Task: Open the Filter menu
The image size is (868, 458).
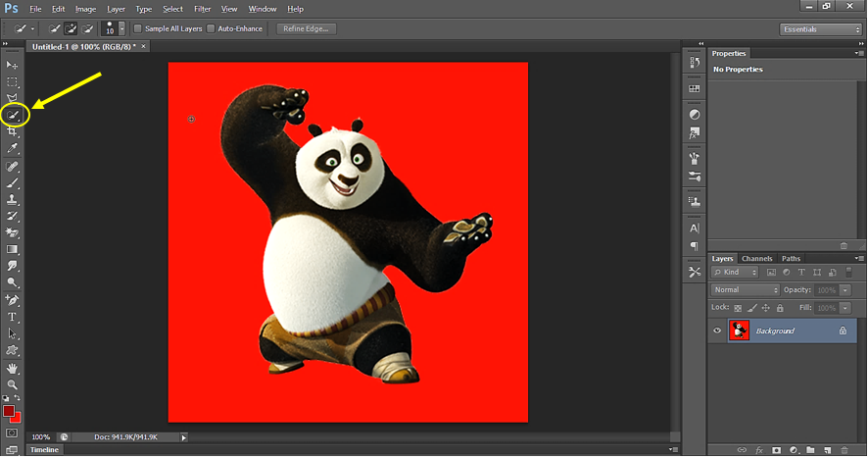Action: tap(202, 9)
